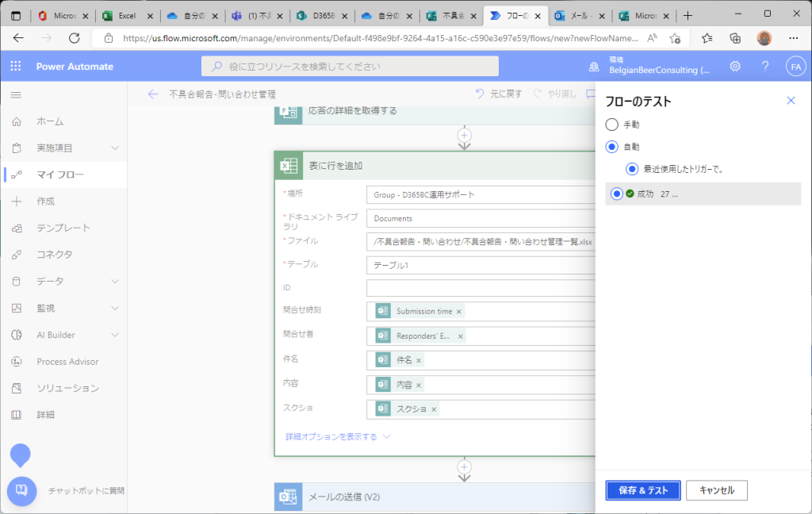Switch to the メール browser tab
Screen dimensions: 812x514
click(580, 16)
